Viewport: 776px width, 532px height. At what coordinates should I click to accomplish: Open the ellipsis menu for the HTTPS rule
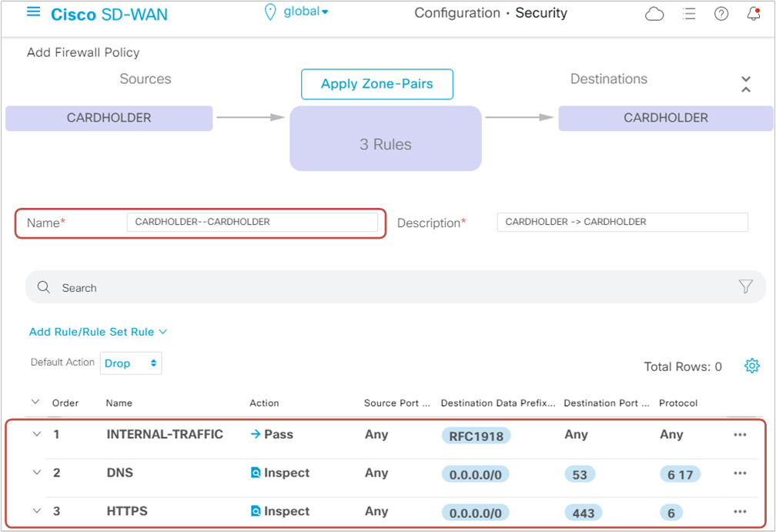pyautogui.click(x=740, y=510)
